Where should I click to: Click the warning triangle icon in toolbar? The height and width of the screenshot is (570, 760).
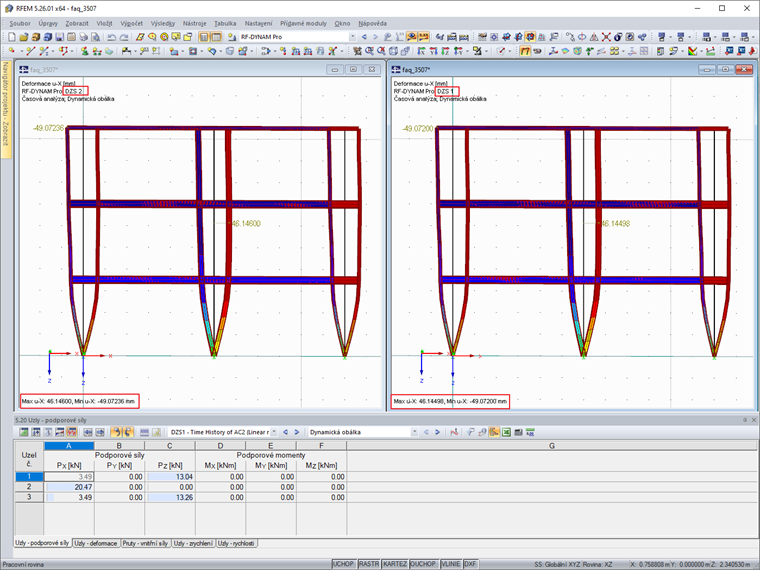(x=594, y=37)
